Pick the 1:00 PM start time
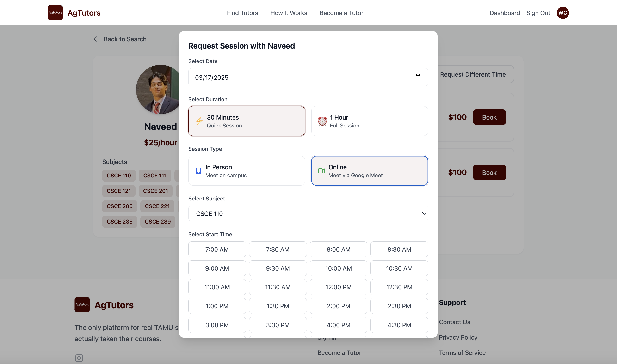The height and width of the screenshot is (364, 617). (217, 306)
